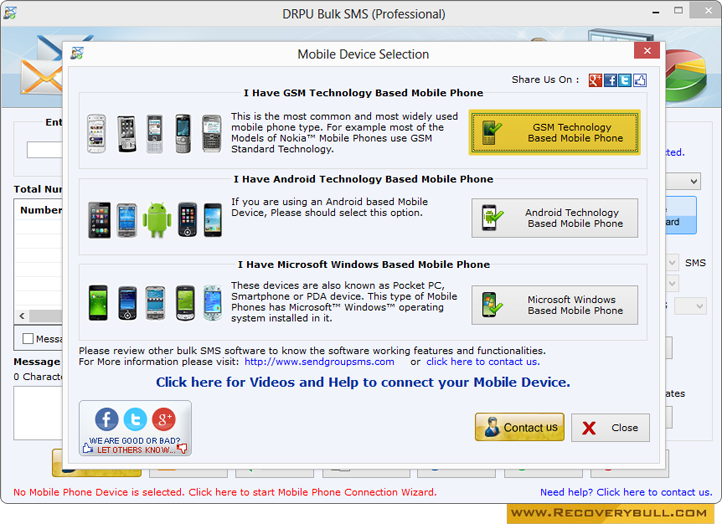Click 'Need help? Click here to contact us' link
The image size is (722, 524).
(x=626, y=492)
